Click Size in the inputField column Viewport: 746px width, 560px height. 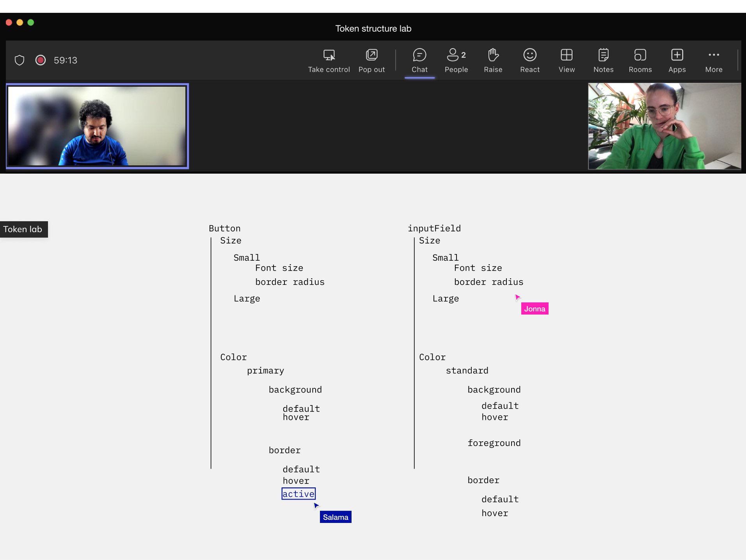[x=430, y=240]
